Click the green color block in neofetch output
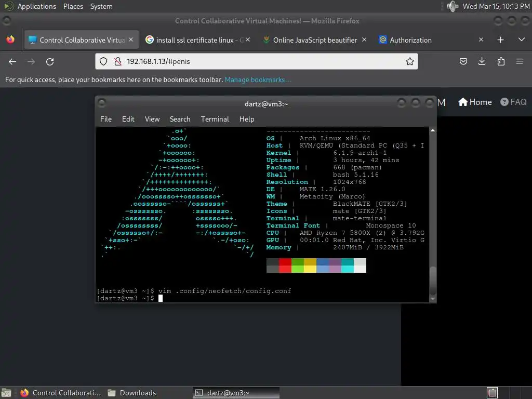Viewport: 532px width, 399px height. (298, 265)
